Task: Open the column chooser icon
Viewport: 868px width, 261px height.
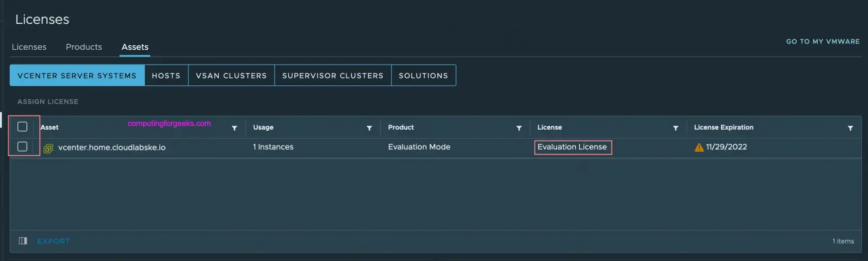Action: [x=23, y=241]
